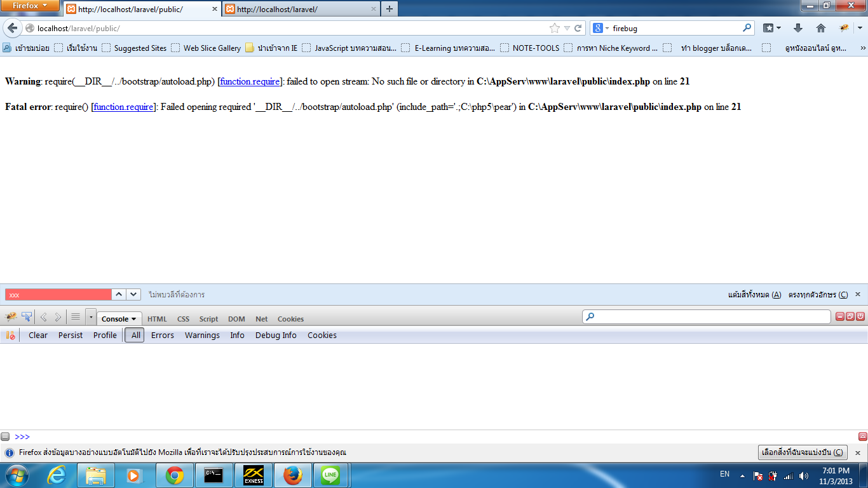
Task: Click function.require link in Fatal error line
Action: (123, 107)
